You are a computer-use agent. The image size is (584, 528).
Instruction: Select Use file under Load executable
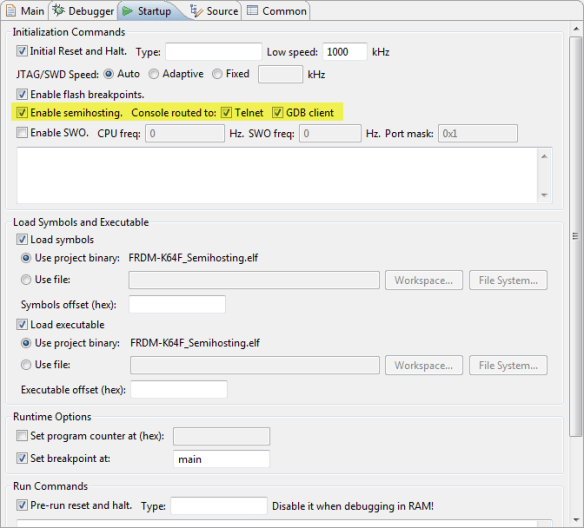[x=26, y=365]
